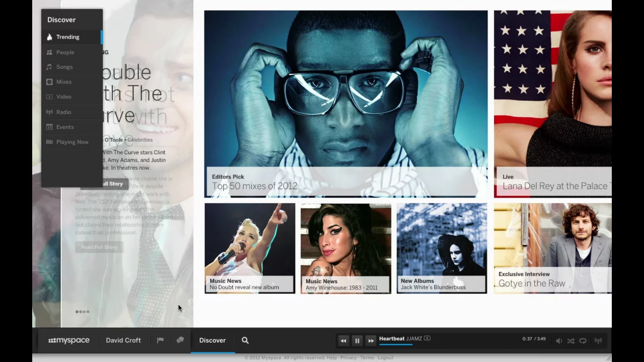Screen dimensions: 644x362
Task: Open the David Croft profile menu
Action: tap(123, 340)
